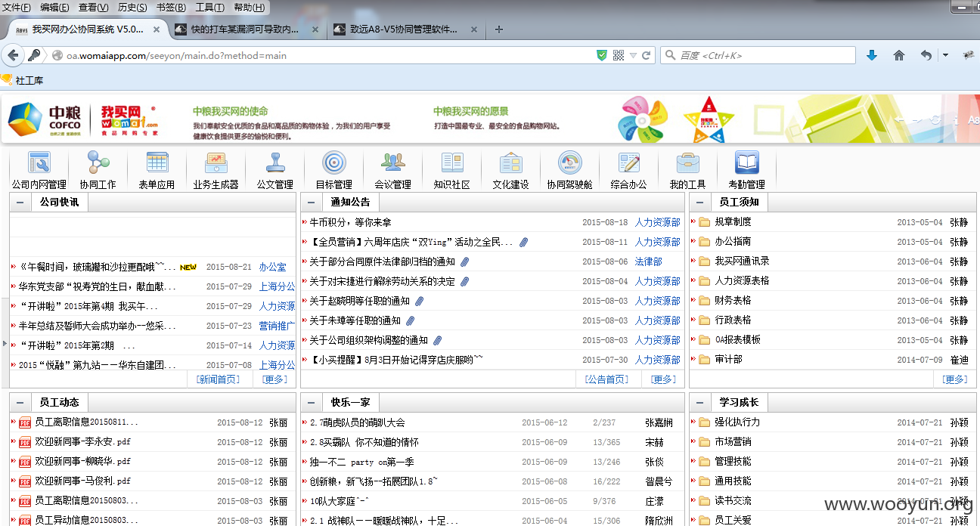
Task: Collapse the 通知公告 panel
Action: pyautogui.click(x=311, y=203)
